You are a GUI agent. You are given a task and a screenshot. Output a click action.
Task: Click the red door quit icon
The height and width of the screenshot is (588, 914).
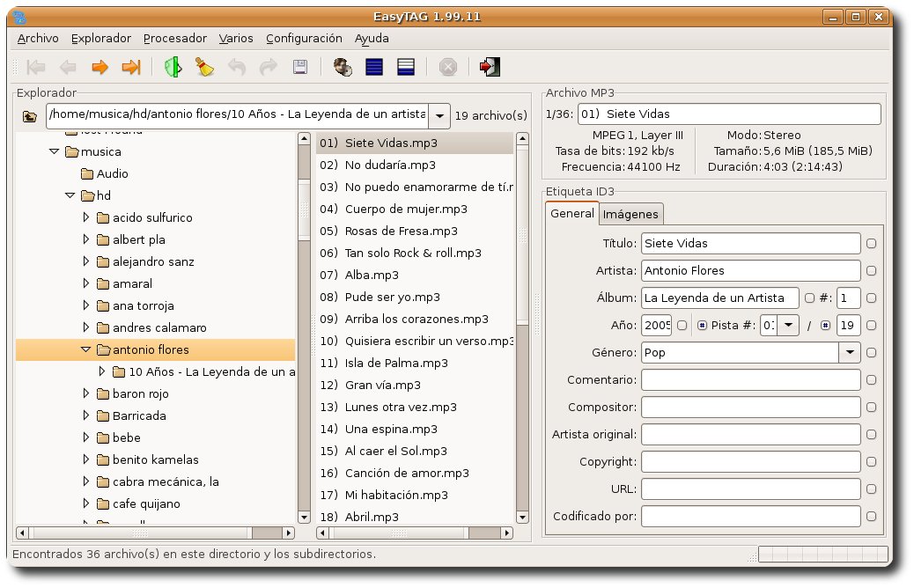pyautogui.click(x=490, y=67)
